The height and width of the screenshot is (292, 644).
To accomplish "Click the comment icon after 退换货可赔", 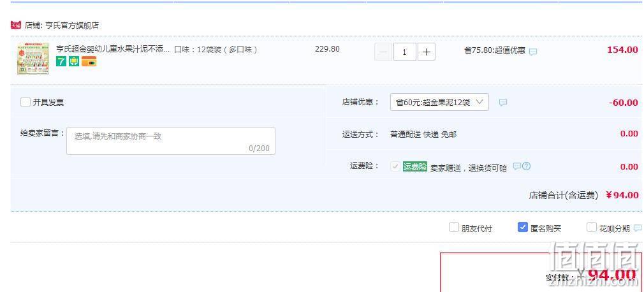I will tap(517, 166).
